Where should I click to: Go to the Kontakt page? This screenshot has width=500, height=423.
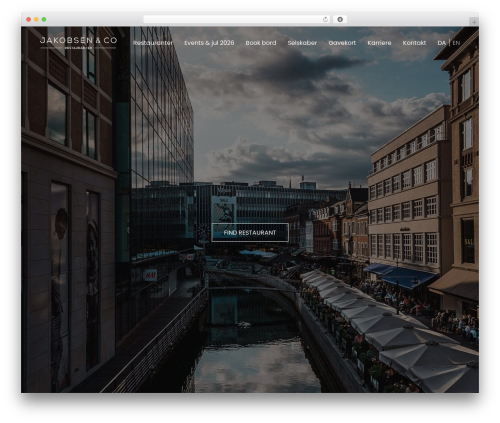coord(414,43)
